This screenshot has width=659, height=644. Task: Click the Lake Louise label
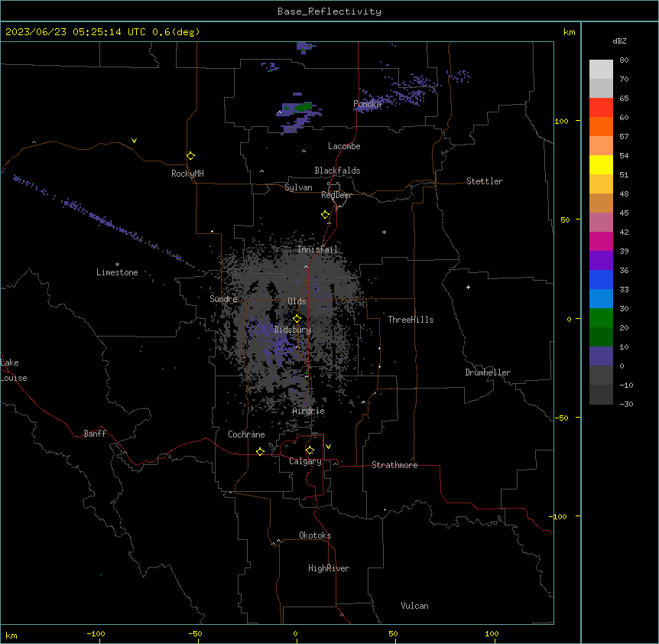[14, 370]
